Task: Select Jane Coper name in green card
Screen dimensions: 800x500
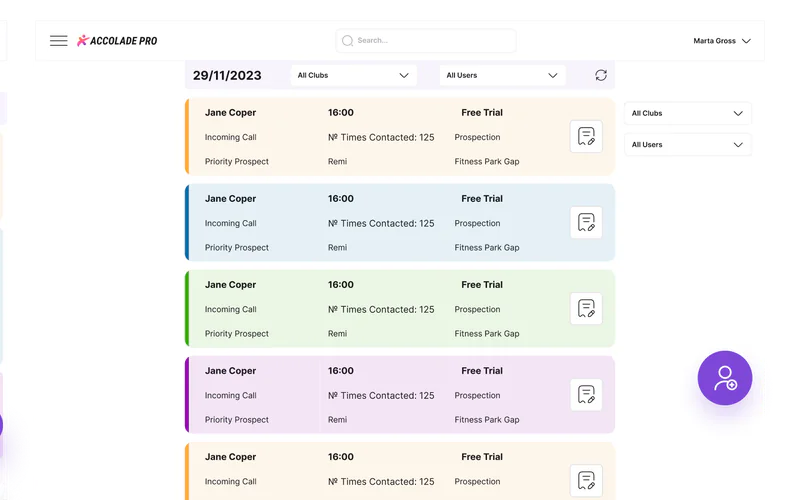Action: coord(231,285)
